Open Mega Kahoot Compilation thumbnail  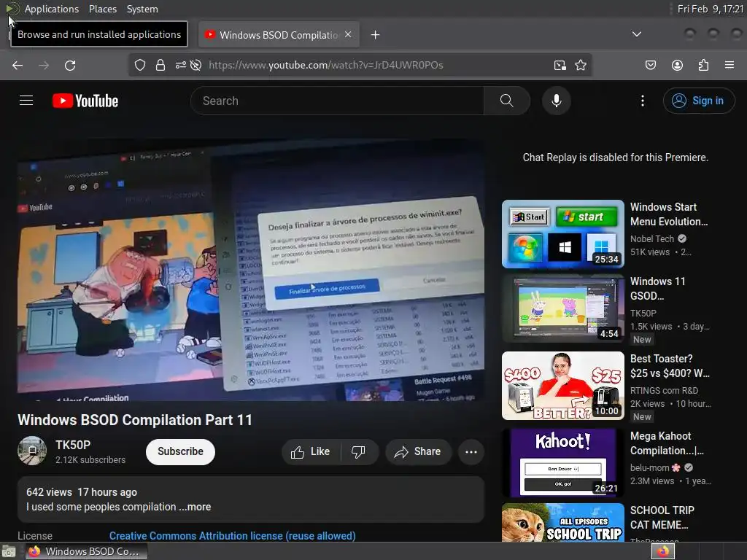[x=563, y=463]
